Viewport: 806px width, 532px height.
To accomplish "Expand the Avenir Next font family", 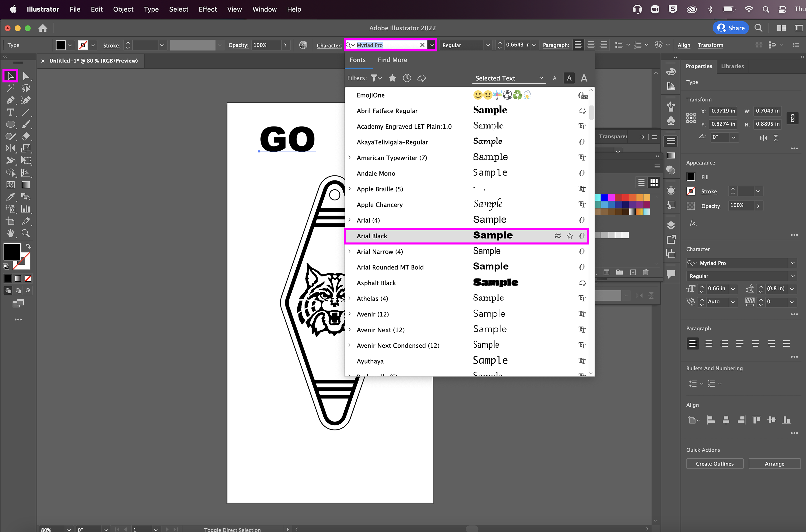I will [x=349, y=329].
